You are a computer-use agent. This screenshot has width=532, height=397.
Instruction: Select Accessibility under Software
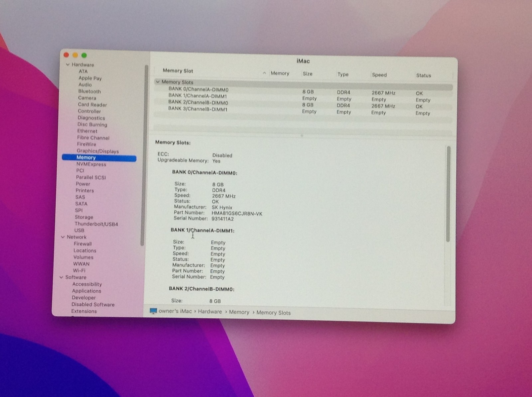click(x=87, y=284)
